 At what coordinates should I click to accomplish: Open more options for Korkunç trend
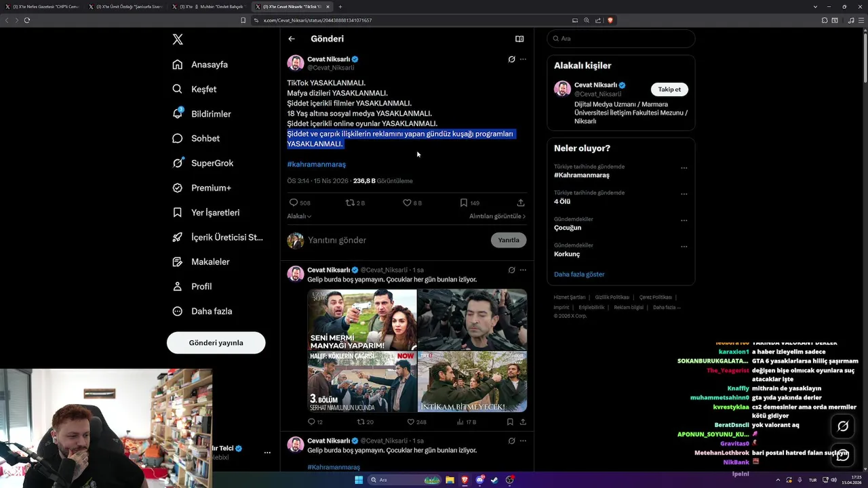point(684,246)
